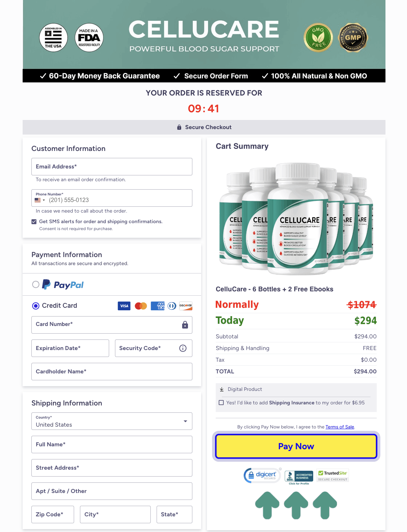Click the Pay Now button
407x532 pixels.
(296, 446)
